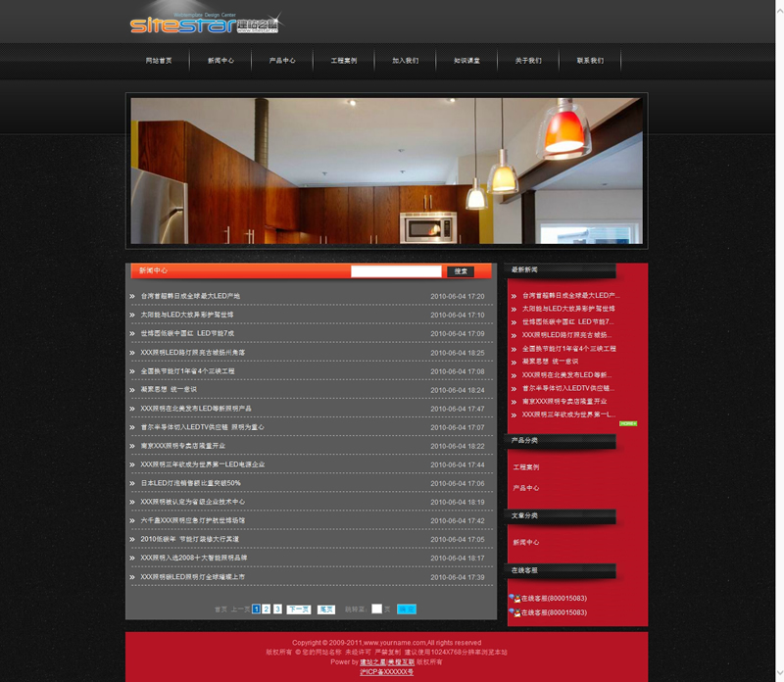Click the arrow bullet beside 台湾首超韩日 article
Image resolution: width=784 pixels, height=682 pixels.
[132, 296]
